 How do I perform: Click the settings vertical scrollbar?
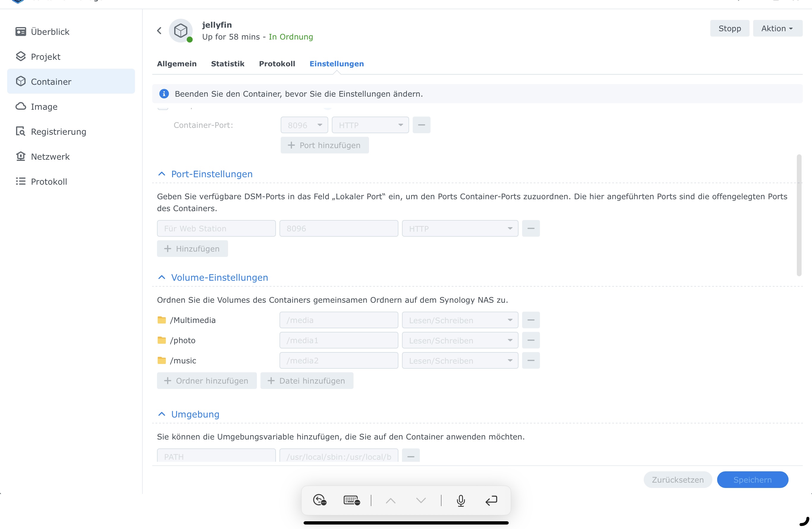799,215
